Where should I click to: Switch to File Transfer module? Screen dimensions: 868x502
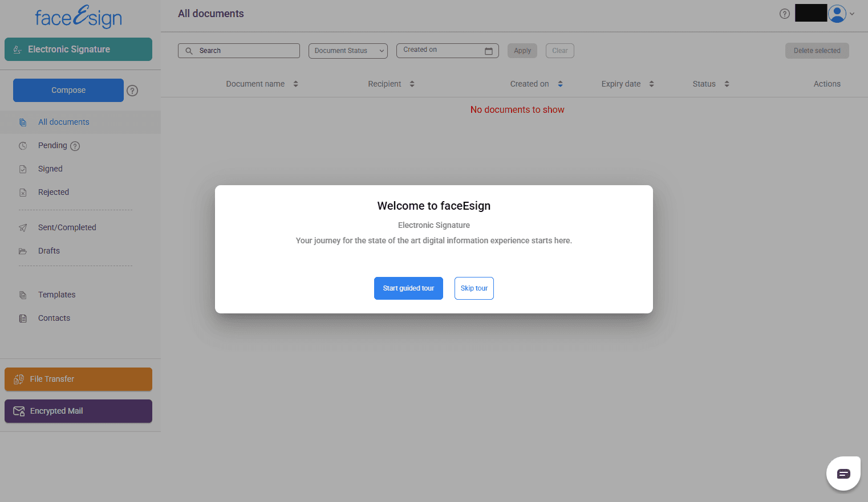[x=78, y=379]
